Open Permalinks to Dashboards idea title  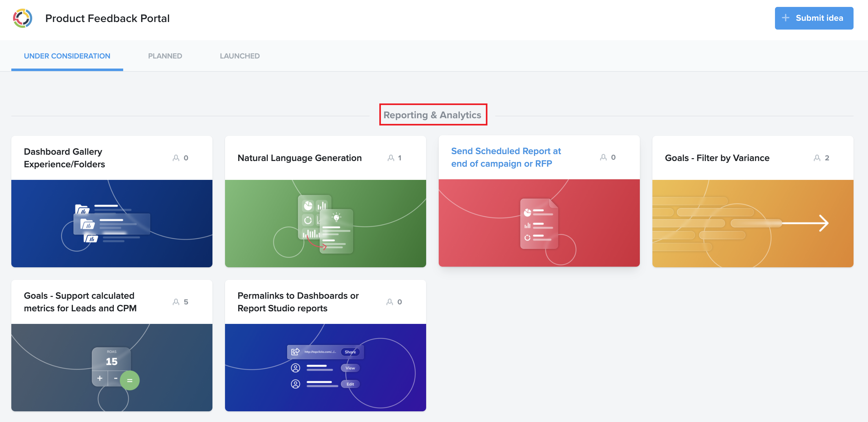(298, 302)
